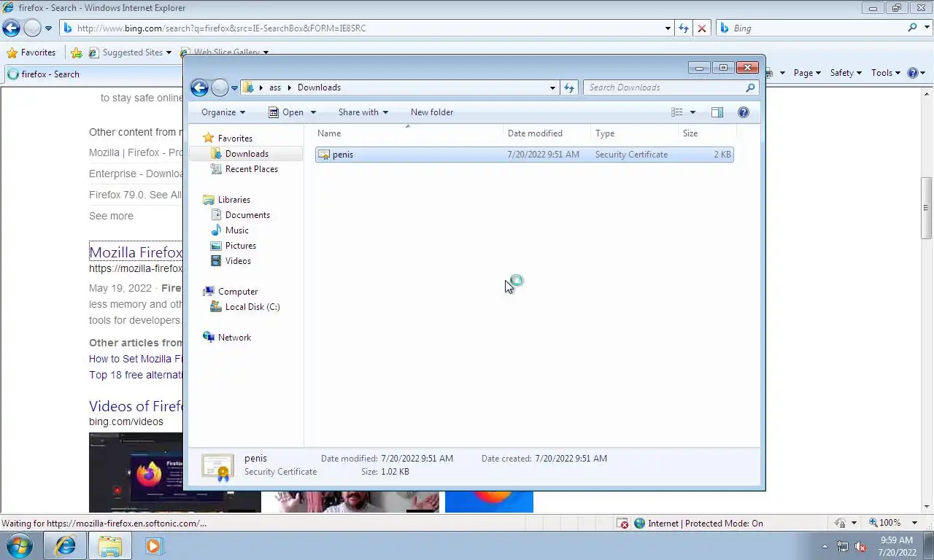The width and height of the screenshot is (934, 560).
Task: Open the Videos of Firefox link
Action: pyautogui.click(x=136, y=406)
